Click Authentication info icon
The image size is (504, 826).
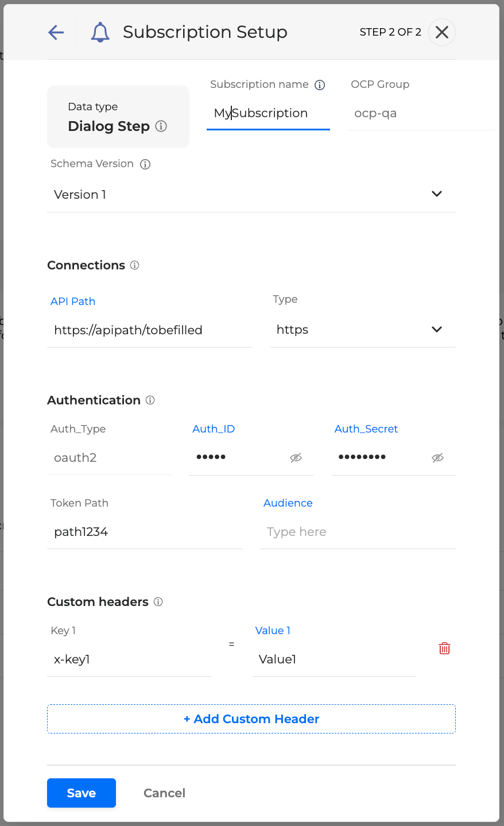tap(150, 400)
